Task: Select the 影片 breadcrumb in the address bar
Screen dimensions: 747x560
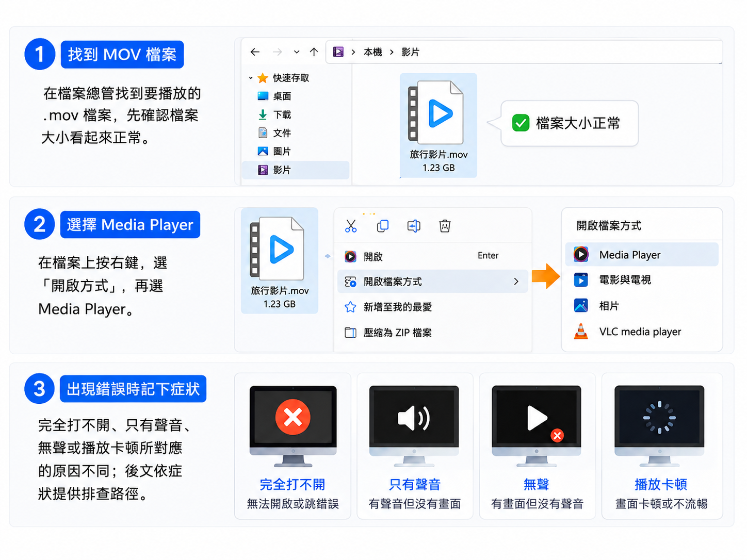Action: pos(411,52)
